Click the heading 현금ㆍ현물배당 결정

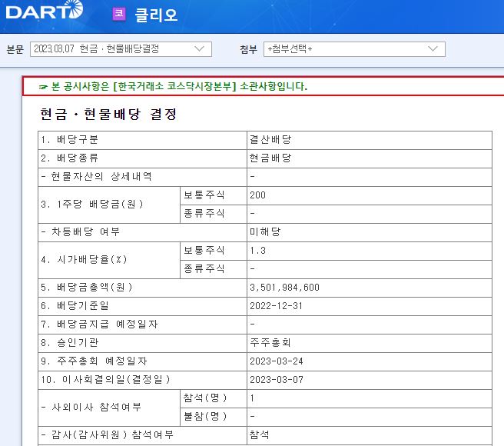pos(108,115)
